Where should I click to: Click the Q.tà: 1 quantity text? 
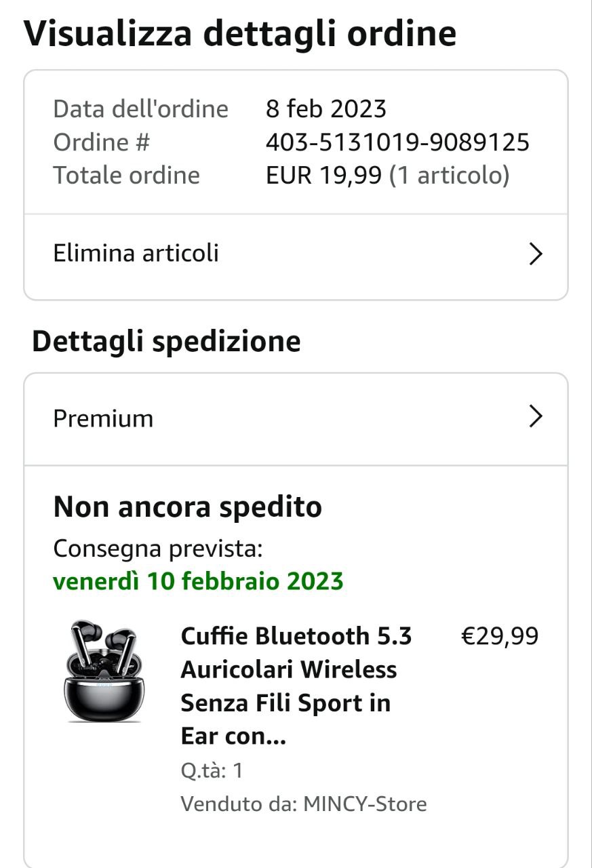tap(212, 770)
